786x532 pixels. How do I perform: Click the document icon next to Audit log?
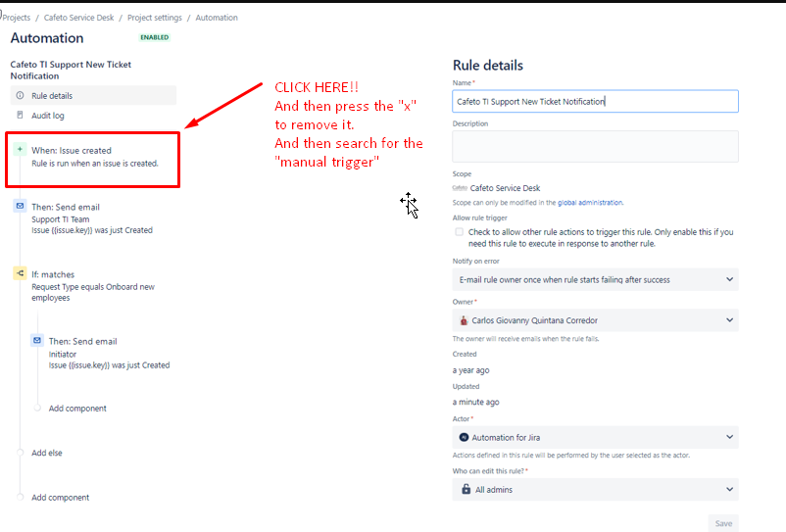pos(20,115)
